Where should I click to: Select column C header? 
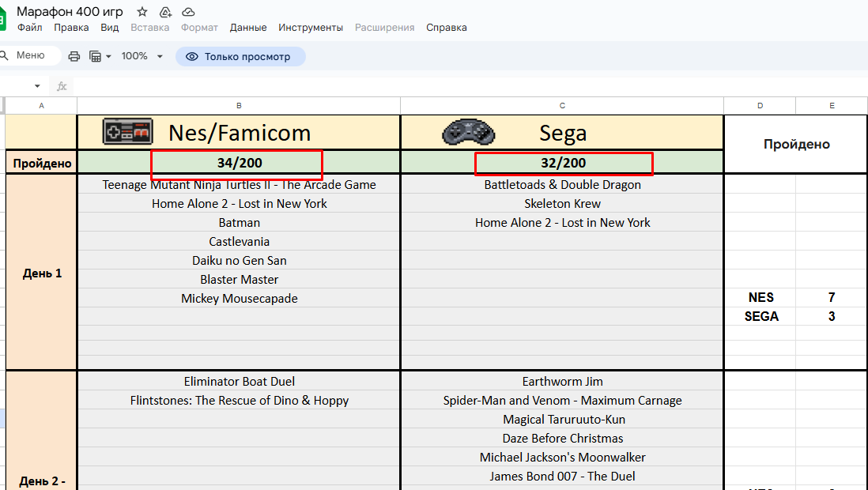click(x=562, y=106)
